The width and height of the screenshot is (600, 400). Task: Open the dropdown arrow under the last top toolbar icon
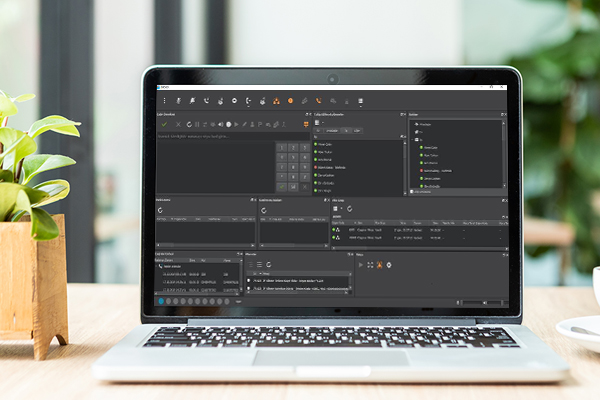360,106
